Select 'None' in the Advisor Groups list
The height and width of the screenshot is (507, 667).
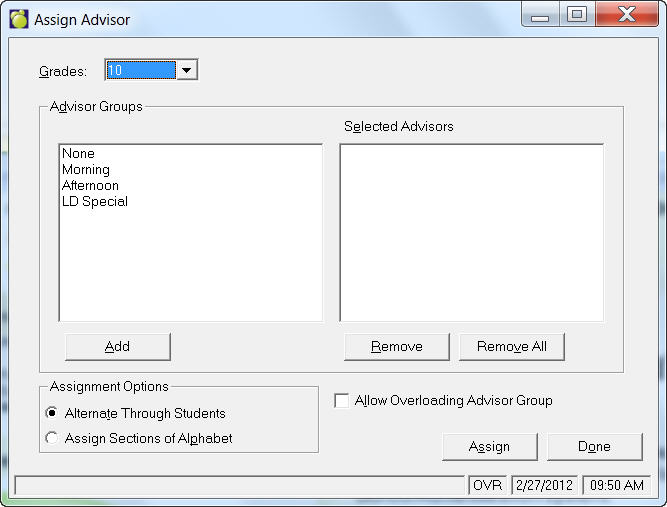(x=78, y=154)
